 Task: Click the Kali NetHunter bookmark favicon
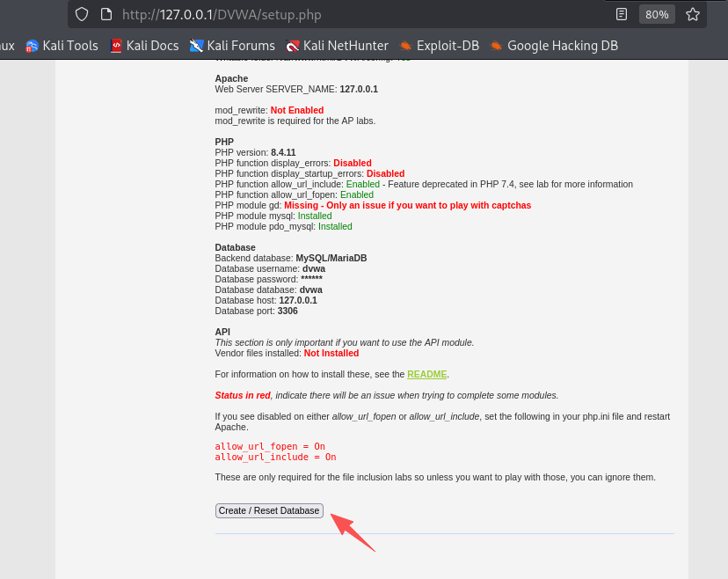(x=293, y=46)
